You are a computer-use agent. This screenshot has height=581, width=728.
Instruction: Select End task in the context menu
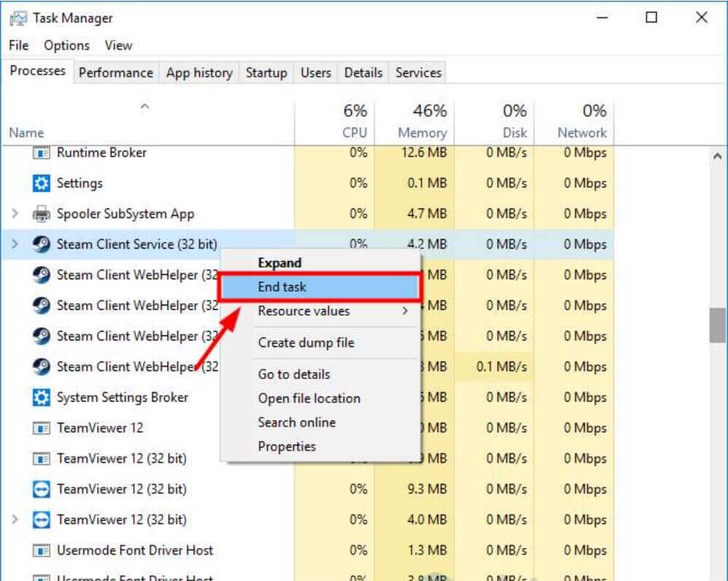(x=320, y=287)
